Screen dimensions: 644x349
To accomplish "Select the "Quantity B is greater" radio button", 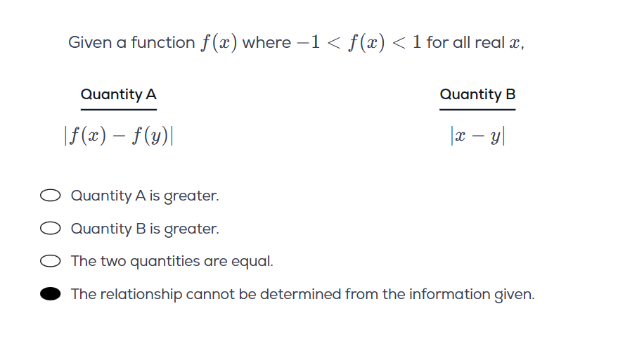I will point(50,228).
